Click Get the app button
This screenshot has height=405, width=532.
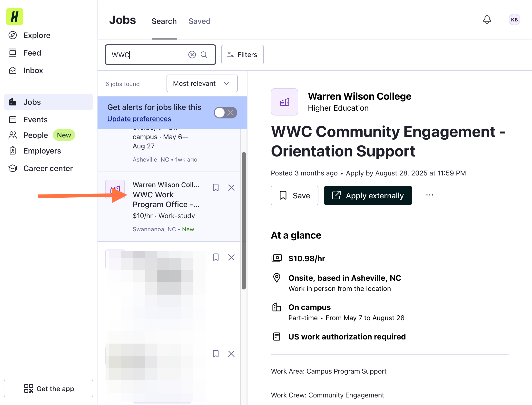pos(49,388)
